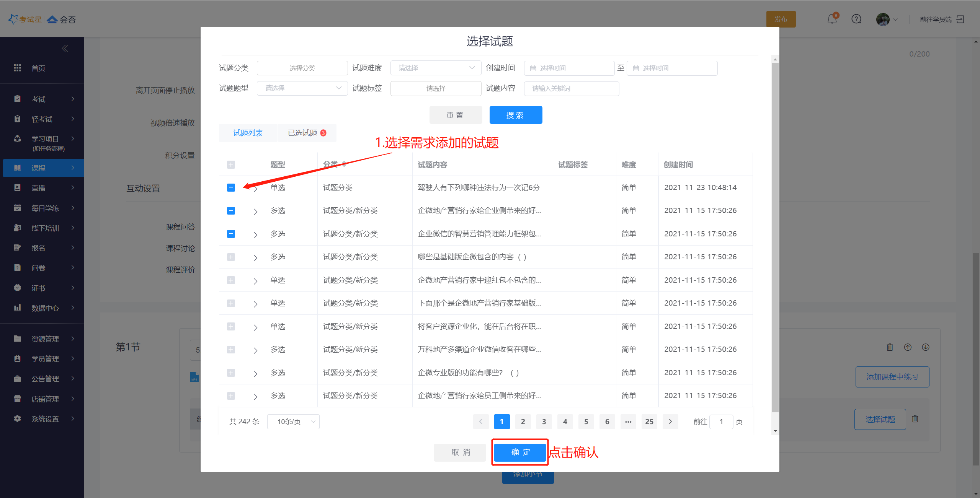This screenshot has height=498, width=980.
Task: Click the move-down arrow icon in 第1节
Action: [x=926, y=347]
